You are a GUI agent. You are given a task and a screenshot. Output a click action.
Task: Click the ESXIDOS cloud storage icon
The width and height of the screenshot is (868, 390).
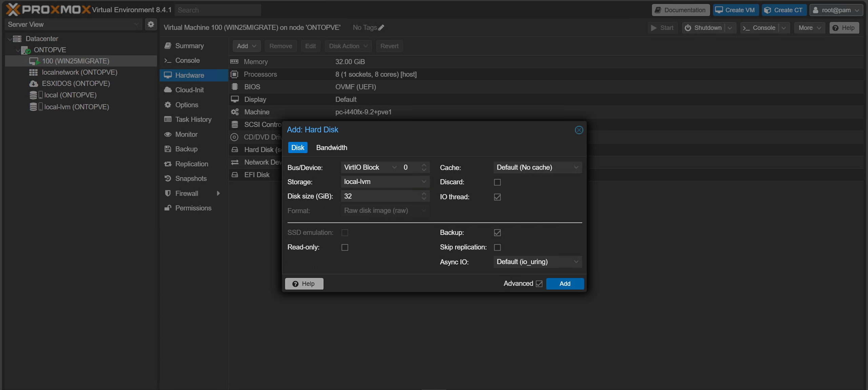click(x=33, y=83)
